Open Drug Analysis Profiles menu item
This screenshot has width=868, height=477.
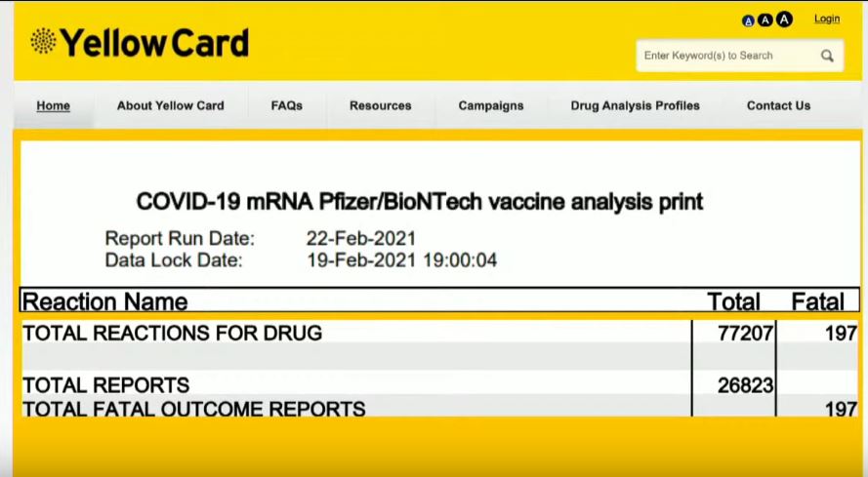click(x=635, y=105)
